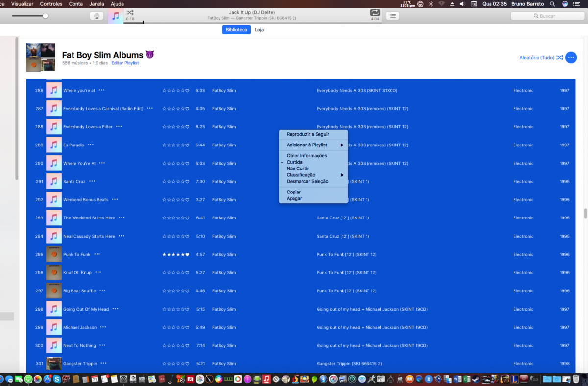Open ellipsis options for Michael Jackson track

click(103, 327)
